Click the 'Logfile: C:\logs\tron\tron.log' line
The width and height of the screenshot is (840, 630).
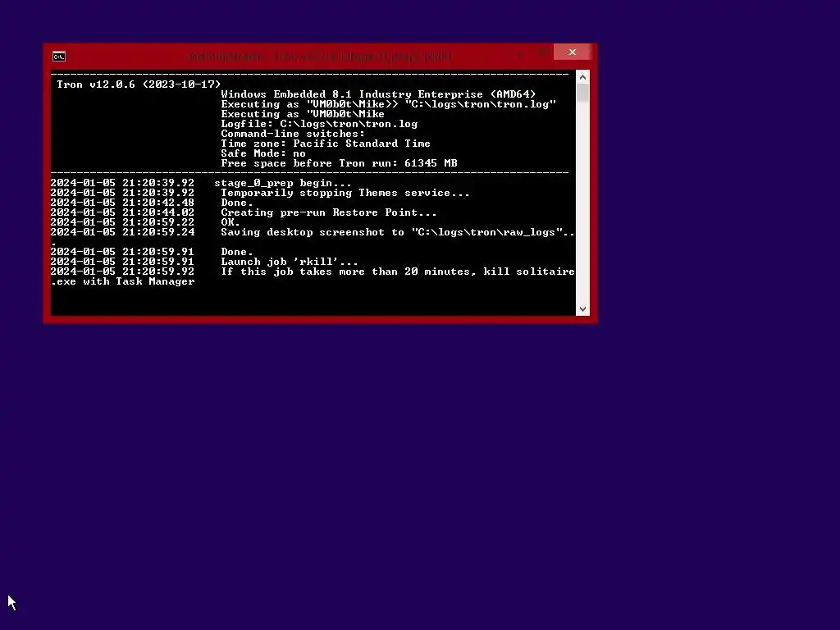point(319,124)
